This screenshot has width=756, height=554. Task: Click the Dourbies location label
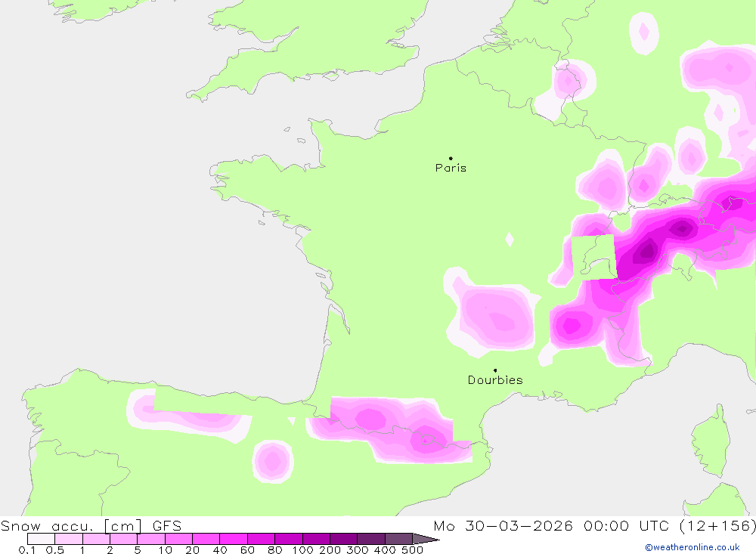pyautogui.click(x=495, y=380)
